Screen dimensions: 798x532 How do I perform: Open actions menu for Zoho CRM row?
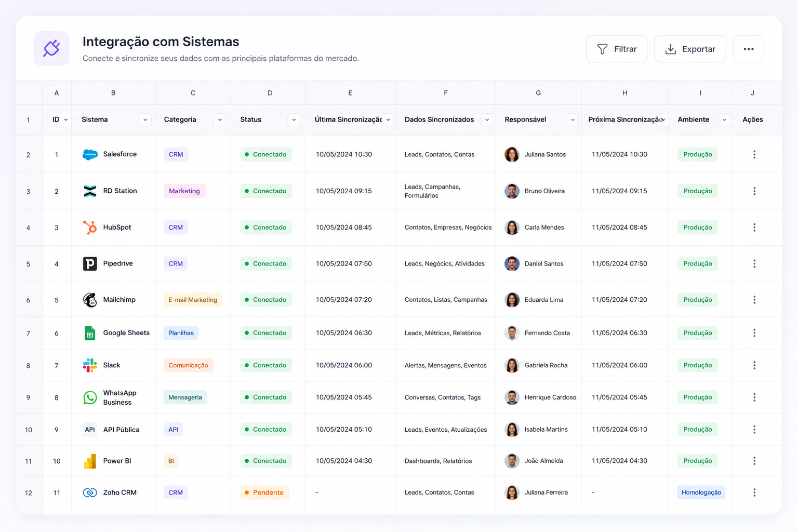coord(754,493)
